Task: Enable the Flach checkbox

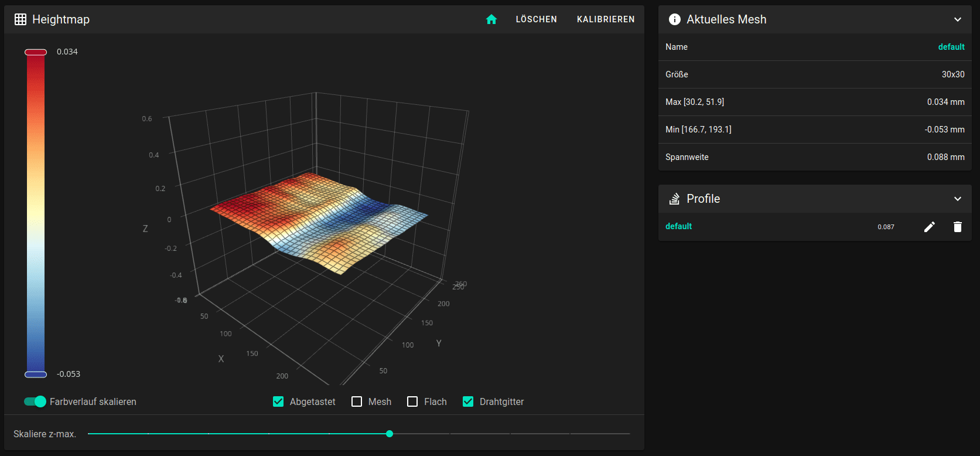Action: pos(412,401)
